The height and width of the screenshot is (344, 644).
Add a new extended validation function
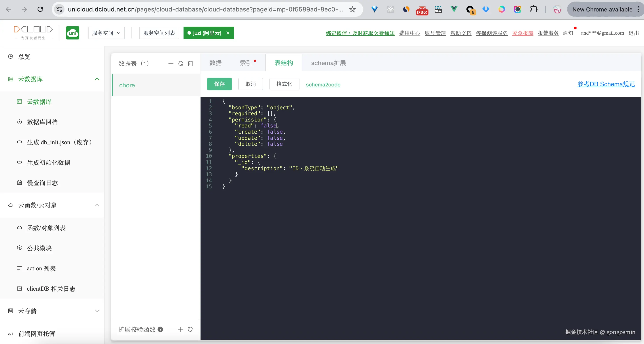pos(180,329)
